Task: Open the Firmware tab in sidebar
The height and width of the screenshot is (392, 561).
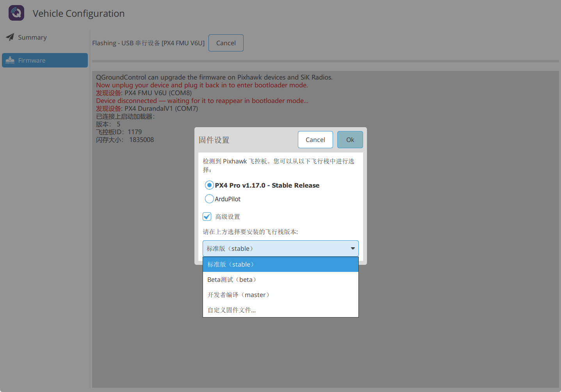Action: click(x=45, y=60)
